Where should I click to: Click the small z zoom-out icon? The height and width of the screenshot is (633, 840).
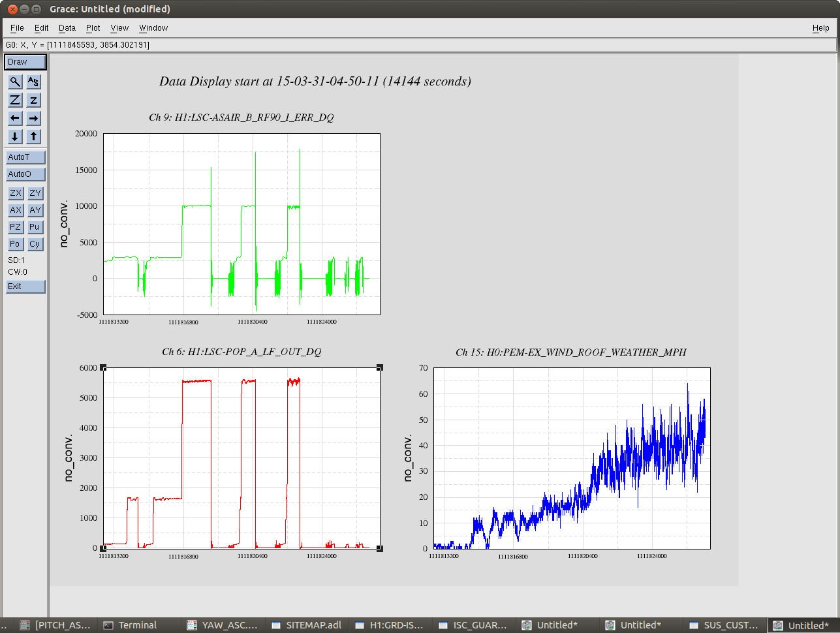click(x=33, y=100)
